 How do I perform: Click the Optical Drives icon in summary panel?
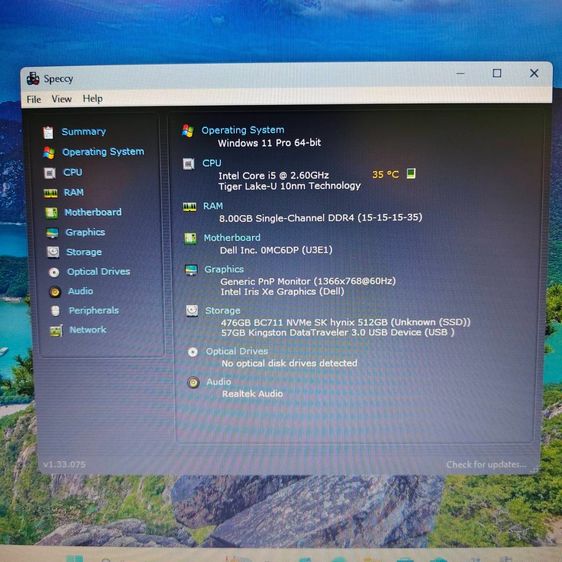click(x=193, y=352)
